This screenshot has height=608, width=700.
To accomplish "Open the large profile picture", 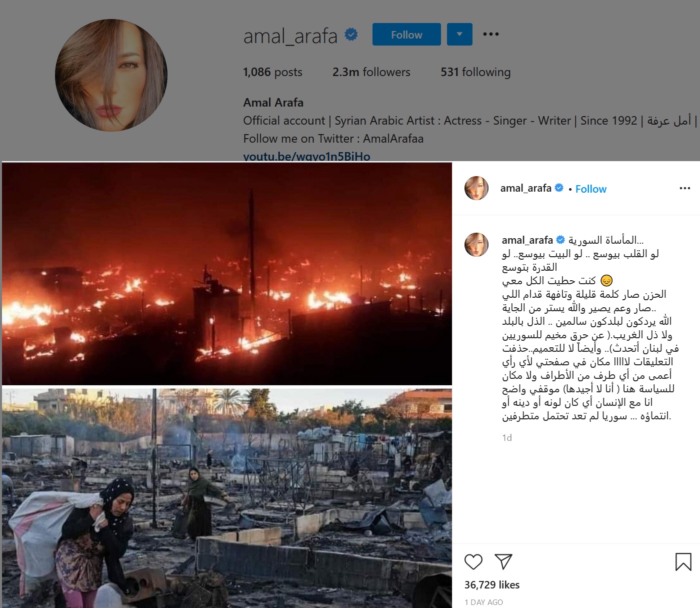I will 111,75.
